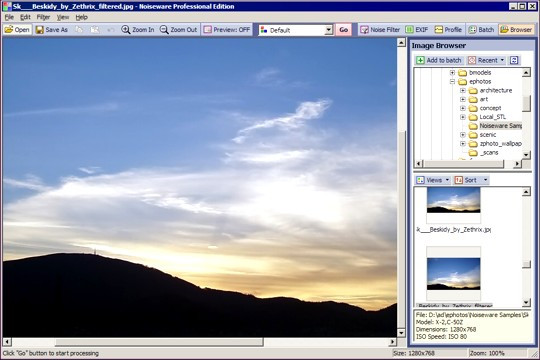Collapse the ephotos folder
540x360 pixels.
point(452,82)
